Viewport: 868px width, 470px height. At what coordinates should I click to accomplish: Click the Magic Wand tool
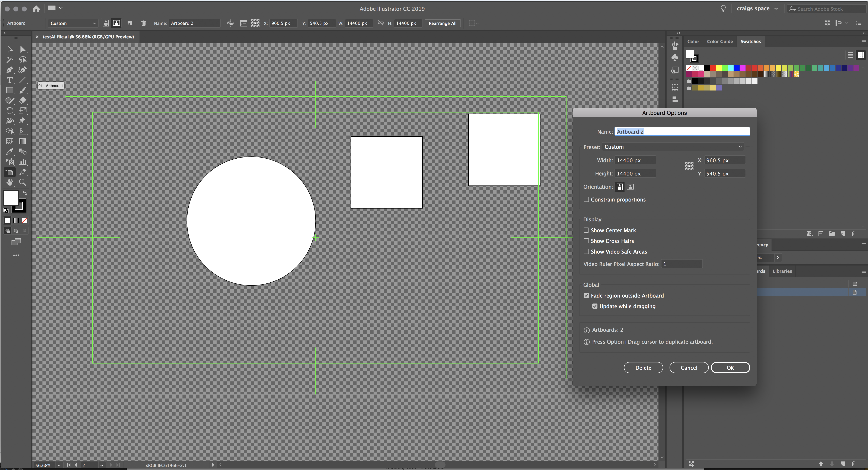(x=9, y=60)
